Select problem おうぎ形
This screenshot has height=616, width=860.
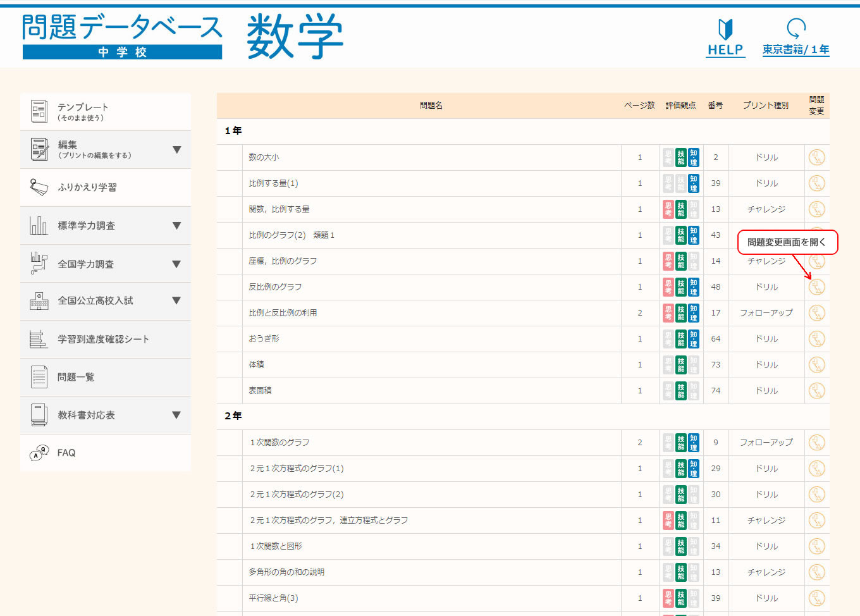point(264,339)
